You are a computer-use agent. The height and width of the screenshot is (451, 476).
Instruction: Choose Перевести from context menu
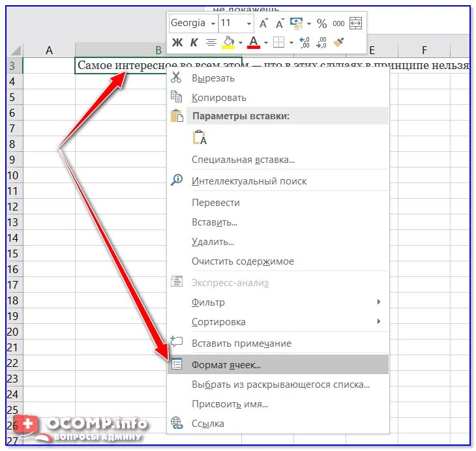278,203
